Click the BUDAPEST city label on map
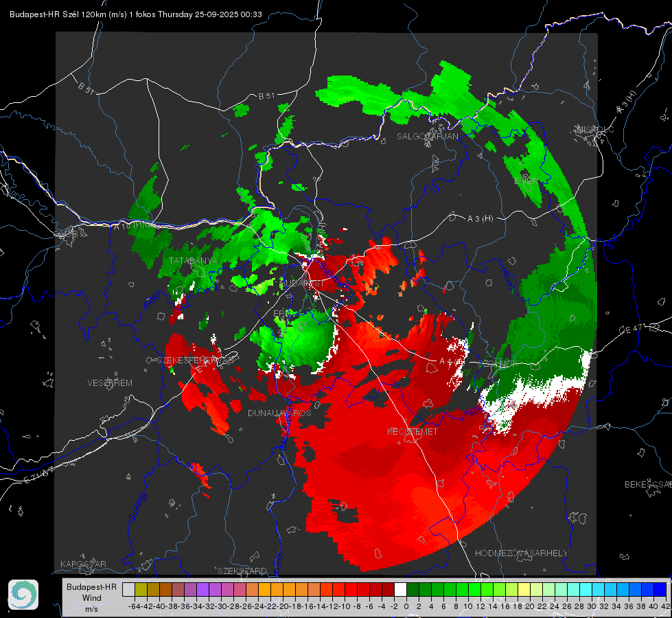672x618 pixels. [302, 283]
